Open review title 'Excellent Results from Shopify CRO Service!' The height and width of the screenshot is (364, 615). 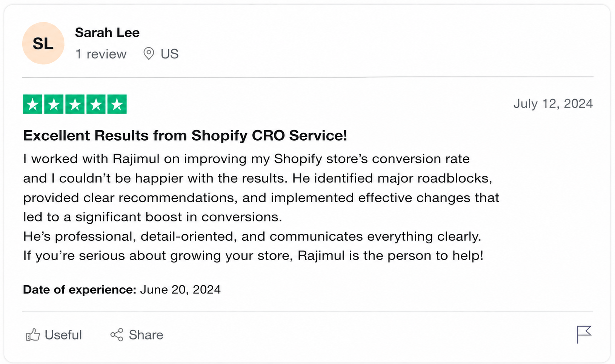pyautogui.click(x=185, y=135)
